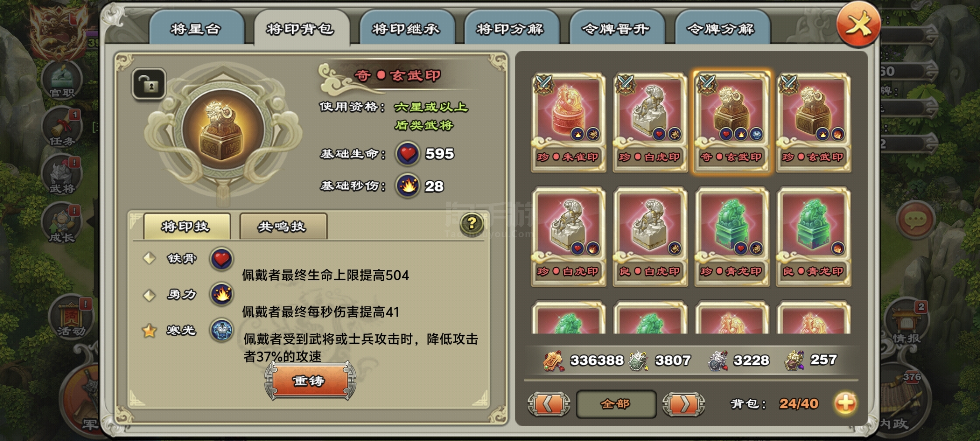Click the 重铸 reforge button

pyautogui.click(x=310, y=380)
